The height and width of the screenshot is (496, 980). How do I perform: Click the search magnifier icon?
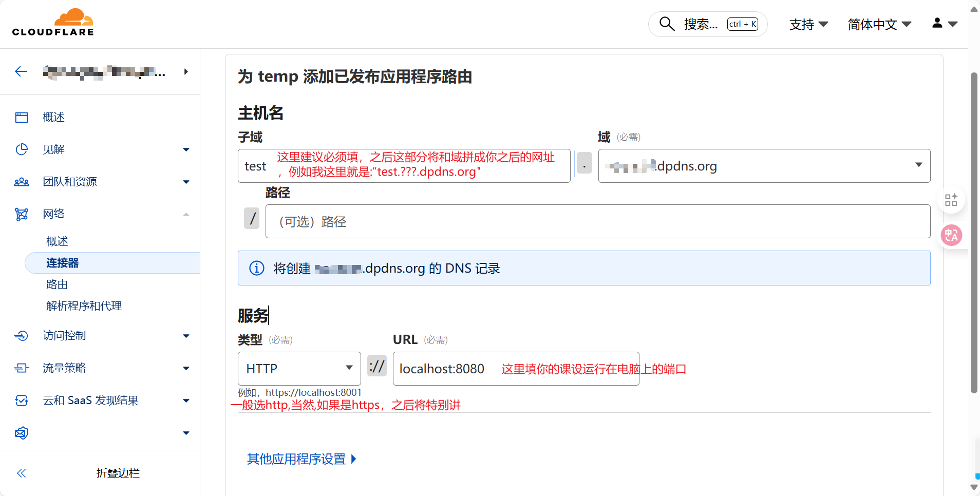(x=667, y=24)
